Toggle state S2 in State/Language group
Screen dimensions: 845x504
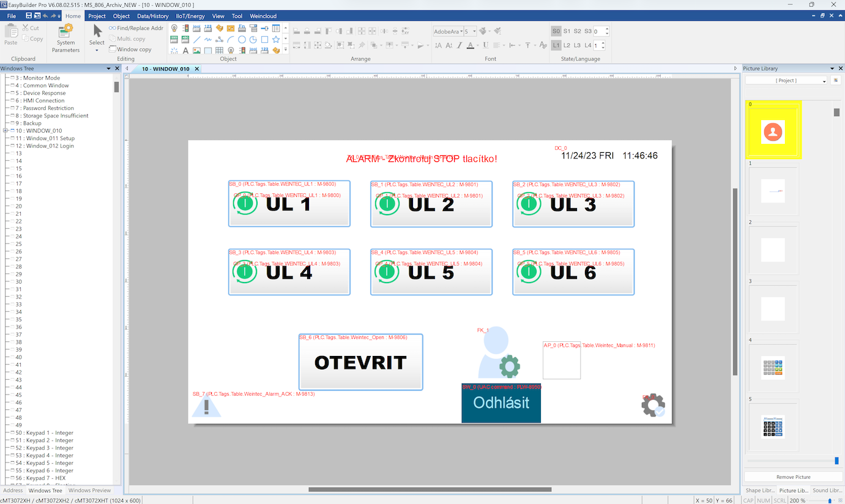click(x=577, y=31)
